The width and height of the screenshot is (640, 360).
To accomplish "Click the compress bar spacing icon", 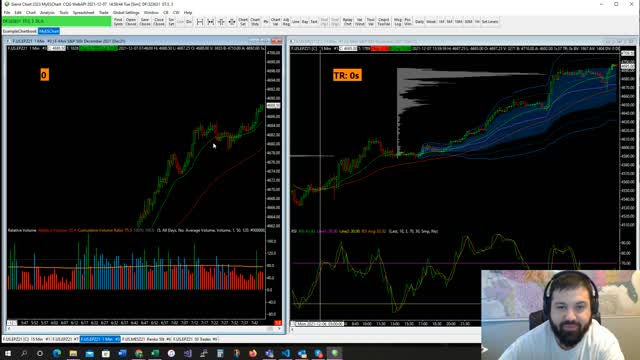I will [211, 22].
